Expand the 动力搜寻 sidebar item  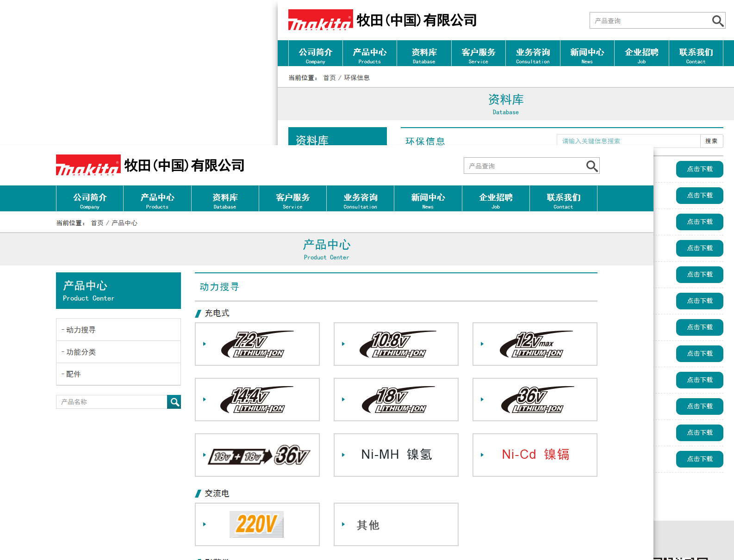coord(81,330)
